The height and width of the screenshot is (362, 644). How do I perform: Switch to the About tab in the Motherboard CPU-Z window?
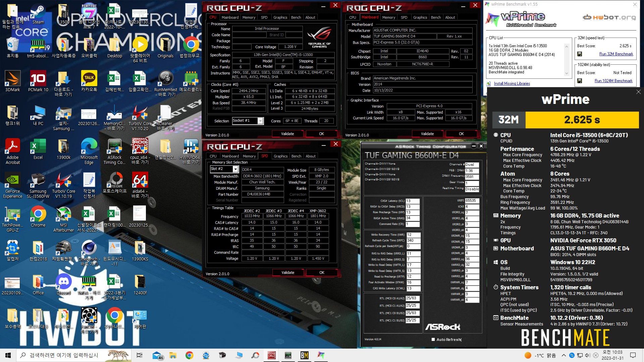(450, 17)
